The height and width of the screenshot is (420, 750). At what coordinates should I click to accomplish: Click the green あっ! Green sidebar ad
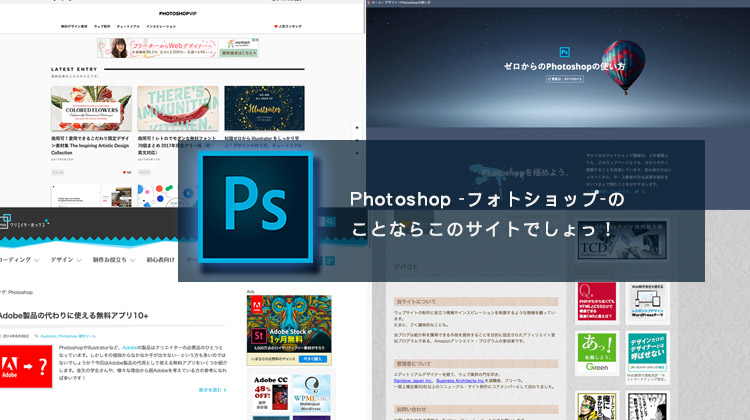coord(596,353)
